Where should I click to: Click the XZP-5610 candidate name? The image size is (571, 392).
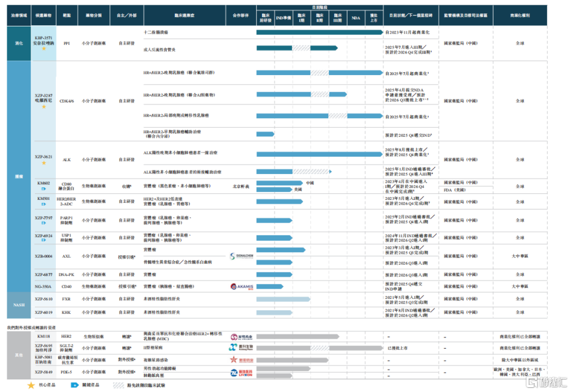pyautogui.click(x=43, y=299)
